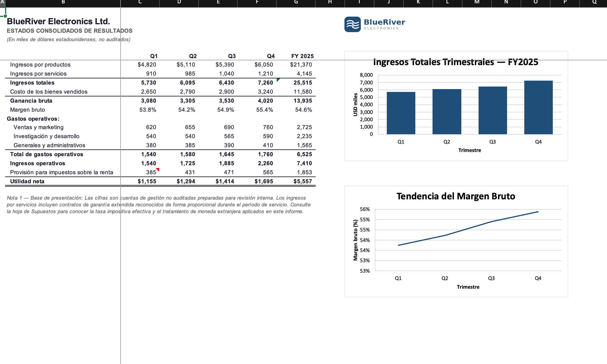Select the Q4 bar in revenue chart
The height and width of the screenshot is (364, 607).
538,107
